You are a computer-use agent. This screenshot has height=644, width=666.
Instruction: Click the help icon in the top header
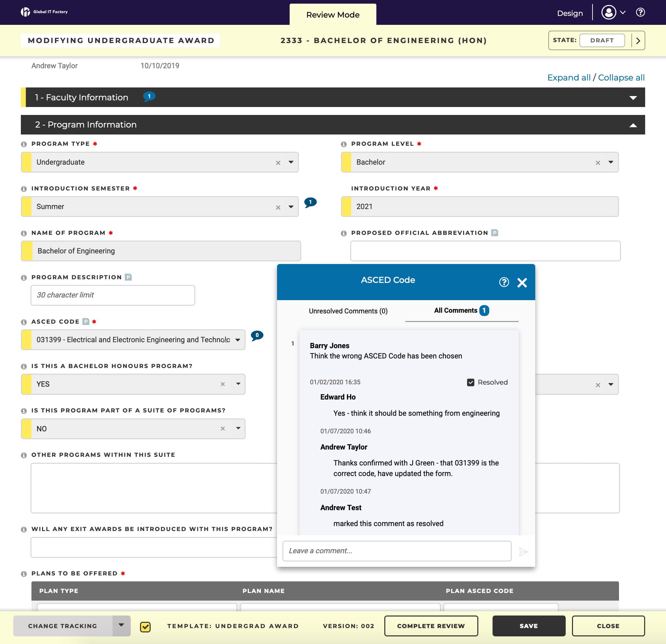(x=640, y=12)
